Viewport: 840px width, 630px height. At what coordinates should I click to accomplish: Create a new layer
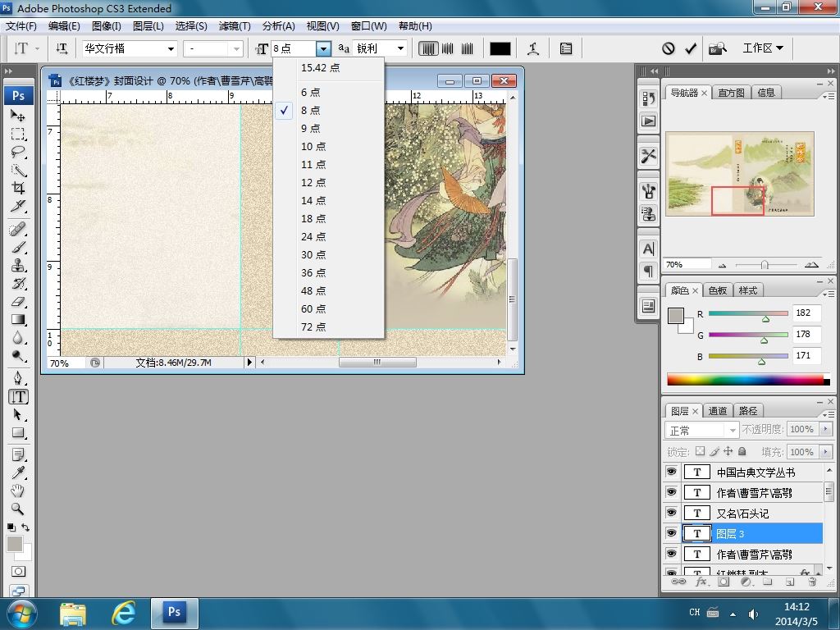coord(790,582)
